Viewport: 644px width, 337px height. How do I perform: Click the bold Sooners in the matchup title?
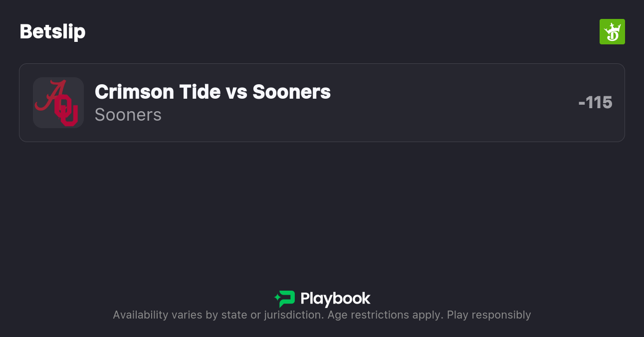291,92
